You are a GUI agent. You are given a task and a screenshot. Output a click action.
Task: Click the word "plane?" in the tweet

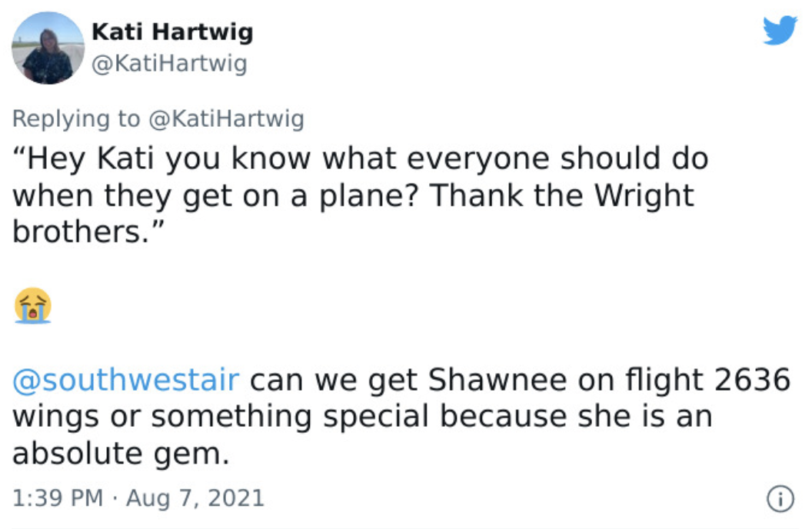[368, 195]
